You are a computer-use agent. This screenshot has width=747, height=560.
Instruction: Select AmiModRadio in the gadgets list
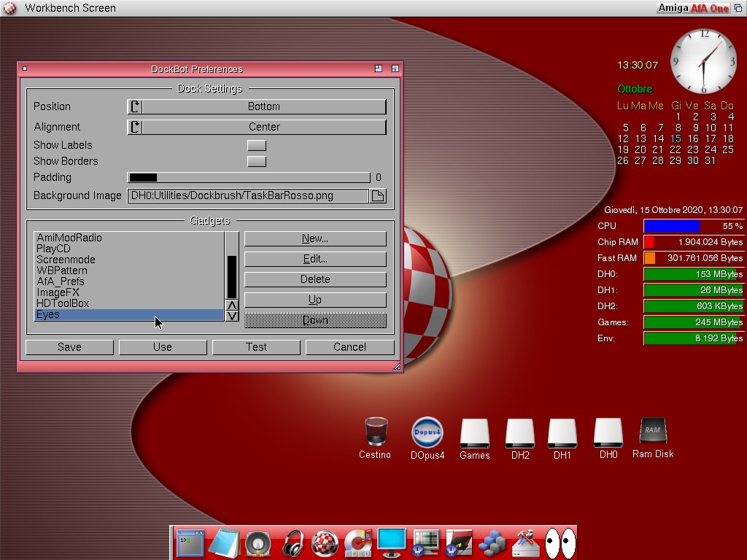pyautogui.click(x=69, y=238)
